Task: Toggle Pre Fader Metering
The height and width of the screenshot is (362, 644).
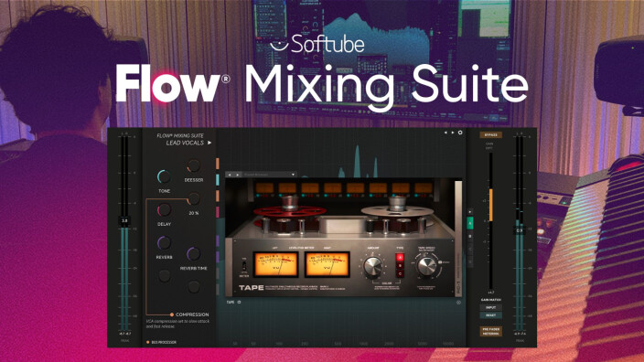Action: 491,331
